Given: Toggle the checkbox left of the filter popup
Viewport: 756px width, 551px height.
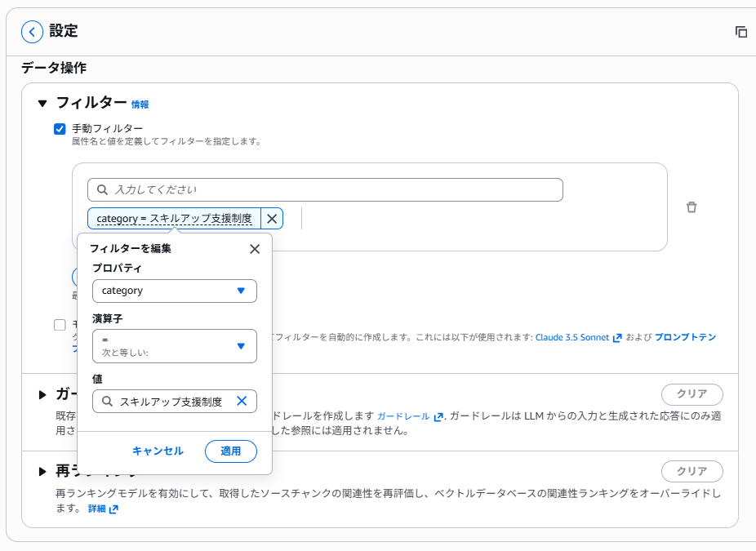Looking at the screenshot, I should (x=59, y=325).
